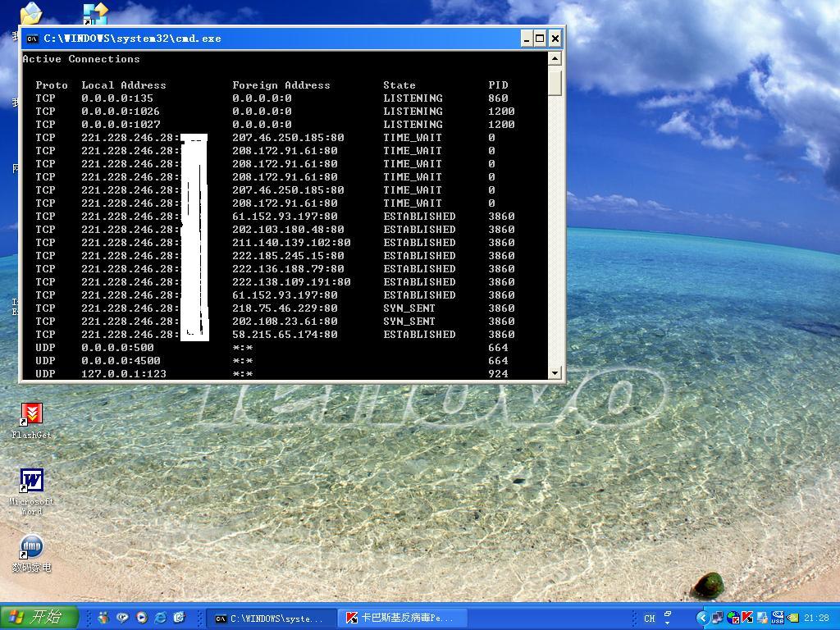Open the FlashGet desktop shortcut
The width and height of the screenshot is (840, 630).
coord(31,421)
